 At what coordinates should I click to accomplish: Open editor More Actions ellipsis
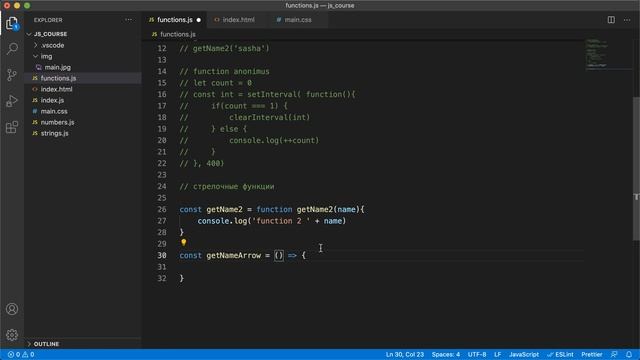click(x=627, y=20)
